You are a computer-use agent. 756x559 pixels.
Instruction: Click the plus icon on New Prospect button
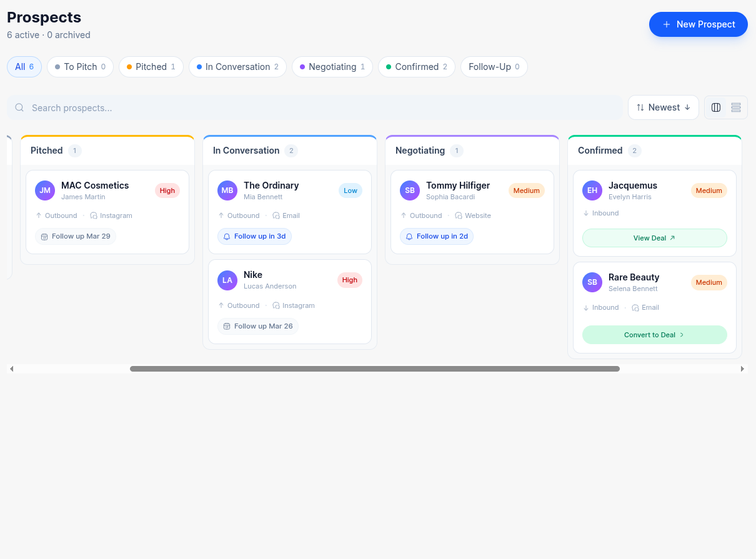point(667,24)
